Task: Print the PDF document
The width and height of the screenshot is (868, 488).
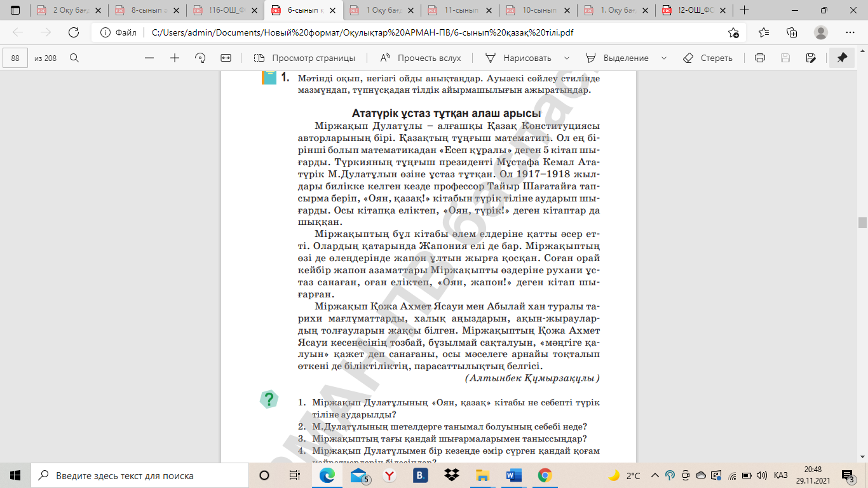Action: pyautogui.click(x=759, y=58)
